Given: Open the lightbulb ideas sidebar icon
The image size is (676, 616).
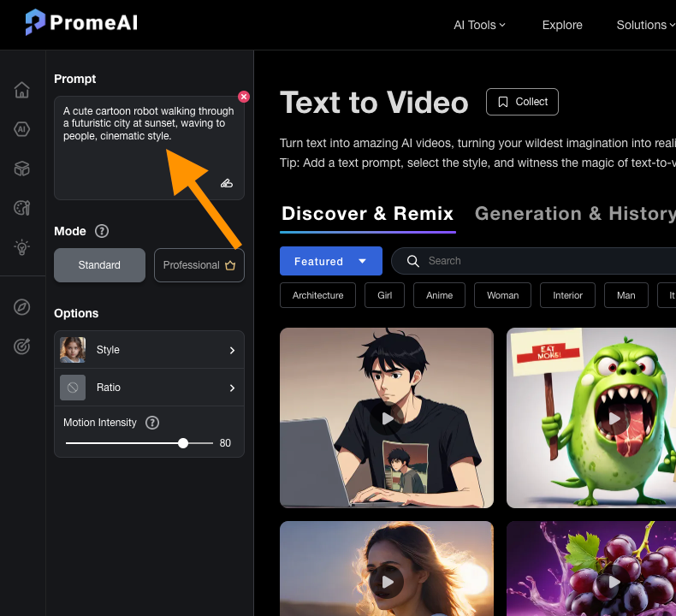Looking at the screenshot, I should 22,247.
